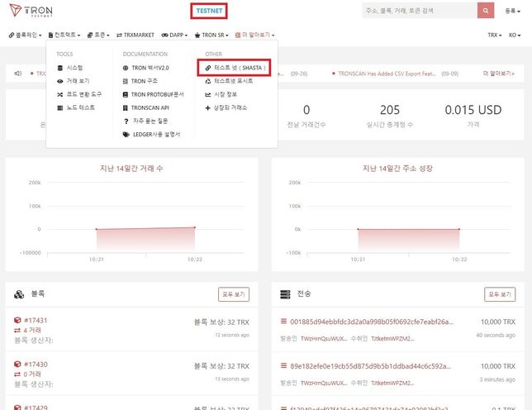Screen dimensions: 532x410
Task: Open the TRON PROTOBUF문서 entry
Action: tap(153, 94)
